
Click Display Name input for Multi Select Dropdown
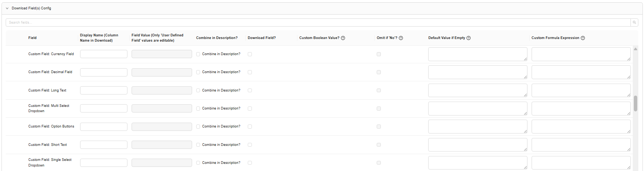tap(103, 108)
